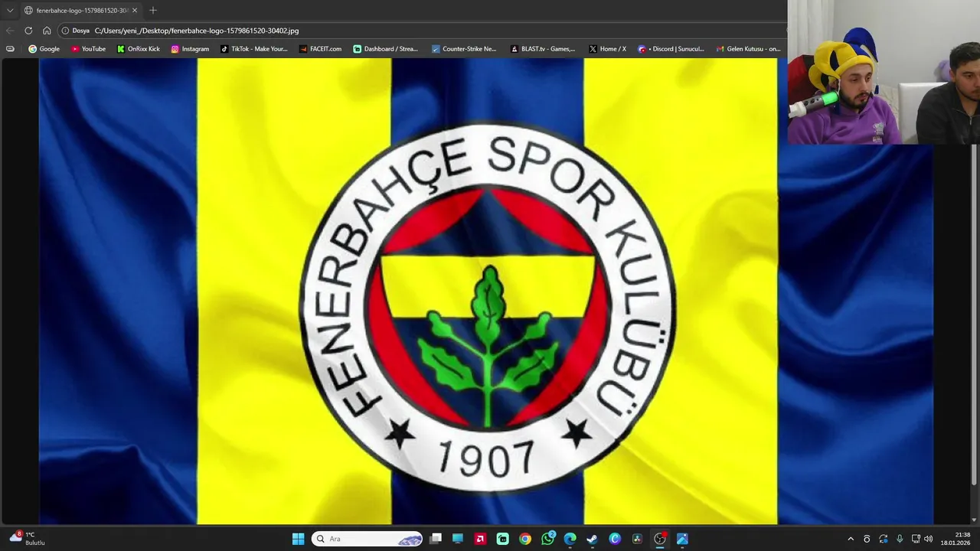The image size is (980, 551).
Task: Go back using the browser back arrow
Action: coord(10,31)
